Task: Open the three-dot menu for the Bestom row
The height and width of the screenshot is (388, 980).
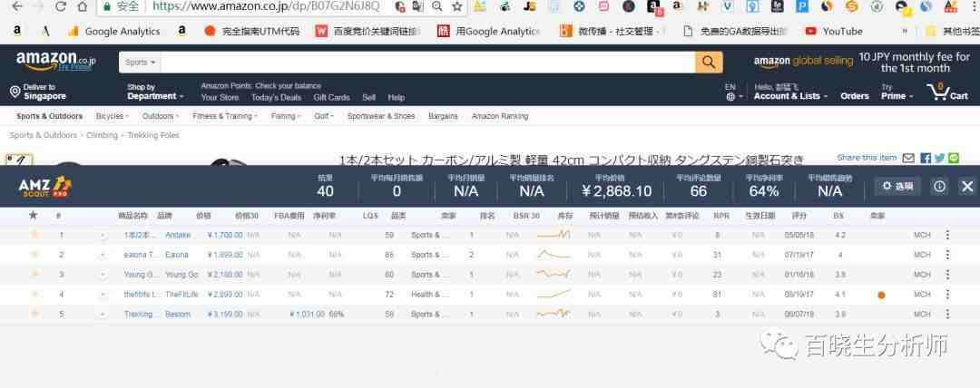Action: (947, 315)
